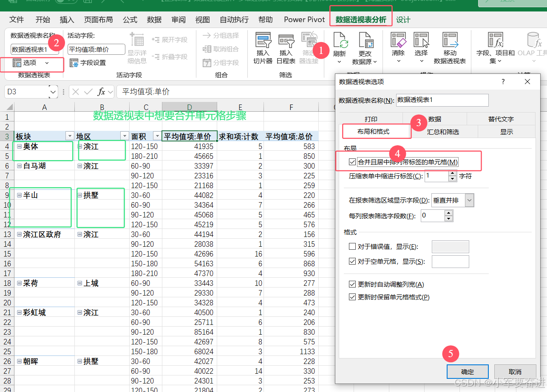The height and width of the screenshot is (392, 547).
Task: Open the Power Pivot ribbon tab
Action: point(304,20)
